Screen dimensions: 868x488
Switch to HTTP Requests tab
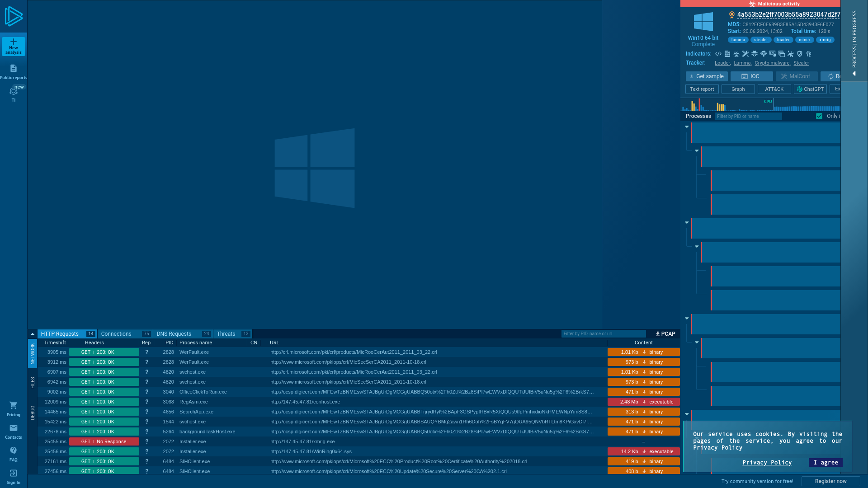click(x=67, y=334)
